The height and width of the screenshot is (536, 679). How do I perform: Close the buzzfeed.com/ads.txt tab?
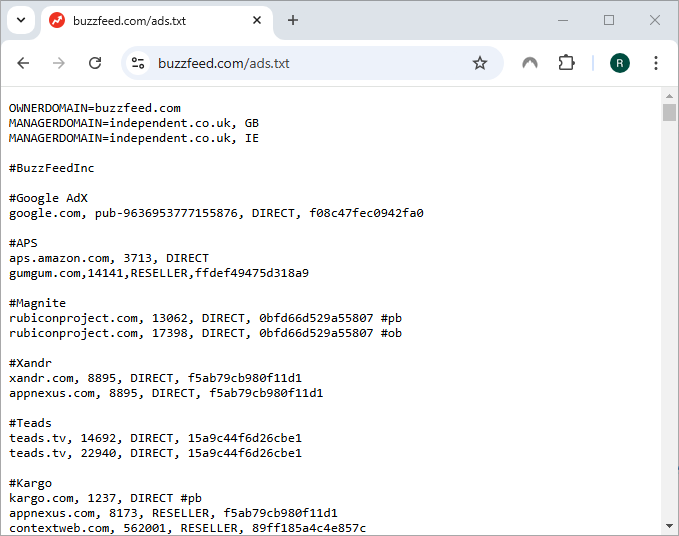click(x=257, y=20)
